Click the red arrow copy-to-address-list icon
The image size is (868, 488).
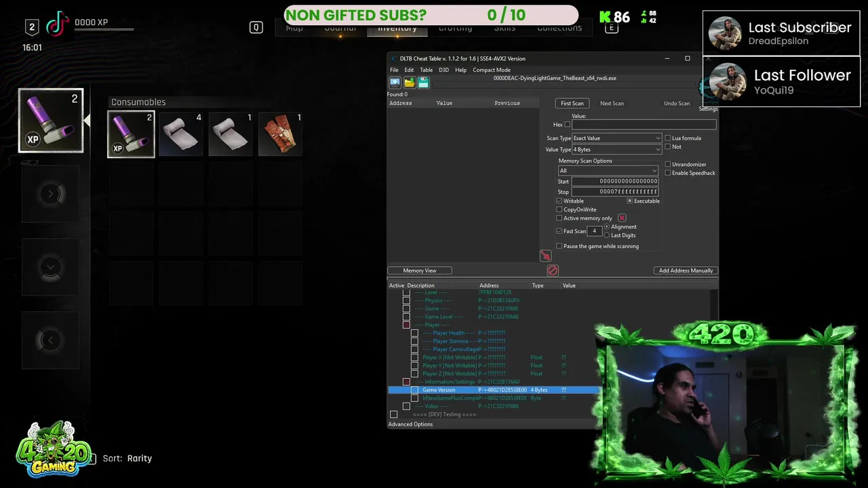coord(545,256)
